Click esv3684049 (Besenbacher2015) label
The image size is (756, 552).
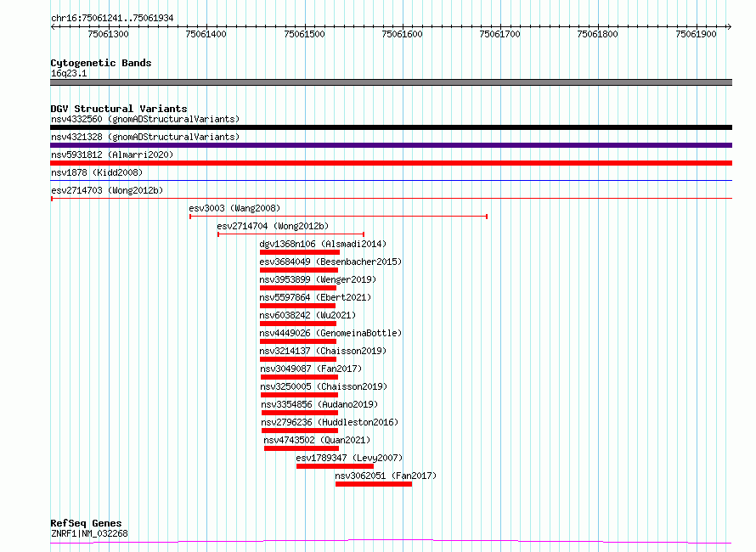330,262
